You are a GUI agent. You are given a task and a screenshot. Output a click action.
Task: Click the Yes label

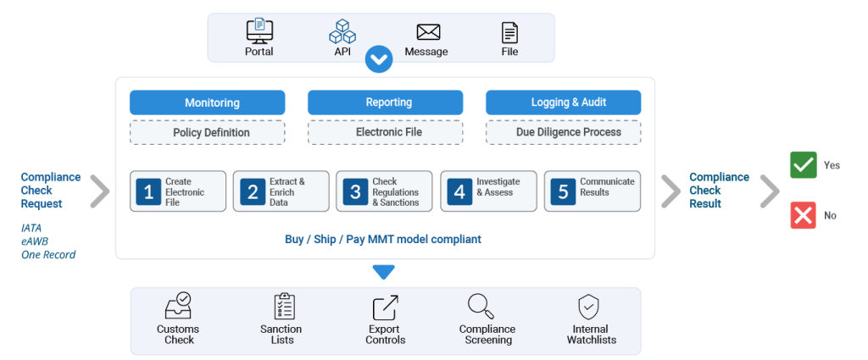pos(832,165)
